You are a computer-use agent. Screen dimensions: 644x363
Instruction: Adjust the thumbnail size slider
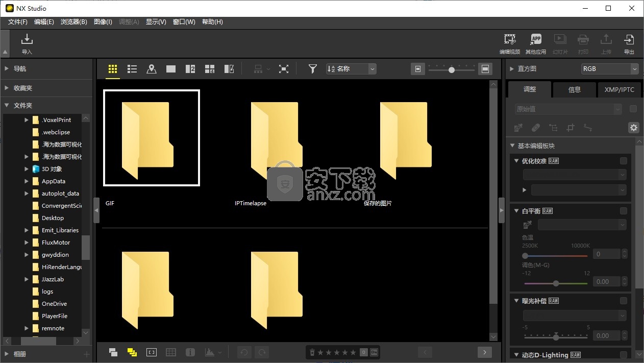click(x=452, y=69)
